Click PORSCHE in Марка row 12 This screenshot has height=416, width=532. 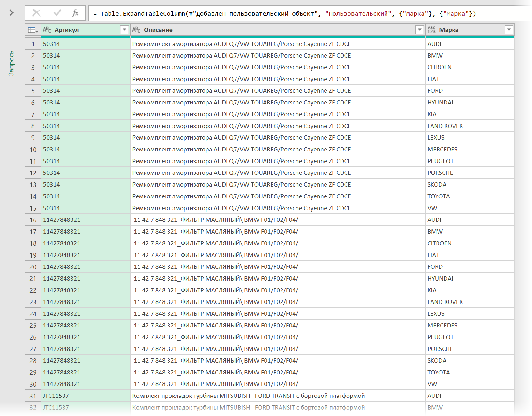pyautogui.click(x=440, y=173)
